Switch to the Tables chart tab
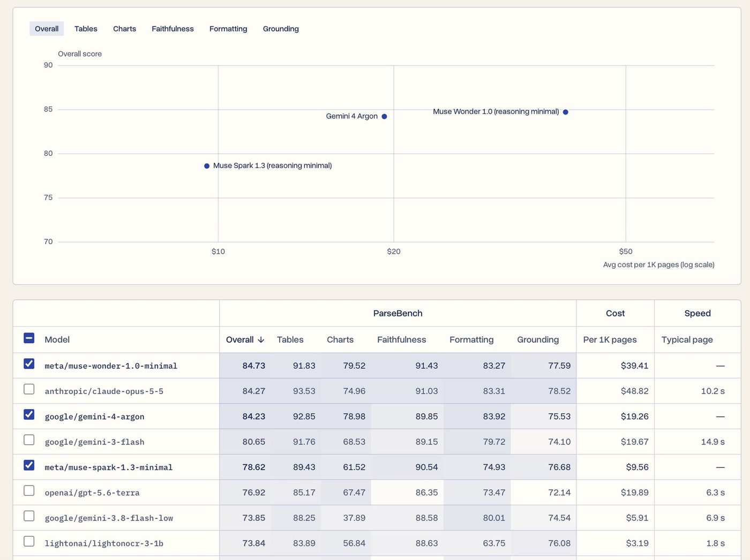 point(86,29)
